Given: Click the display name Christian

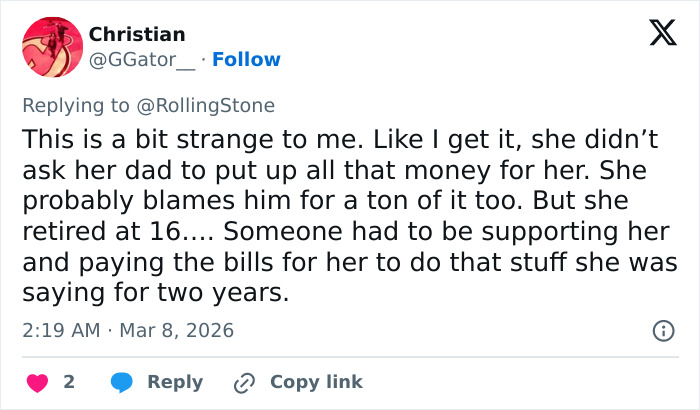Looking at the screenshot, I should (x=137, y=35).
